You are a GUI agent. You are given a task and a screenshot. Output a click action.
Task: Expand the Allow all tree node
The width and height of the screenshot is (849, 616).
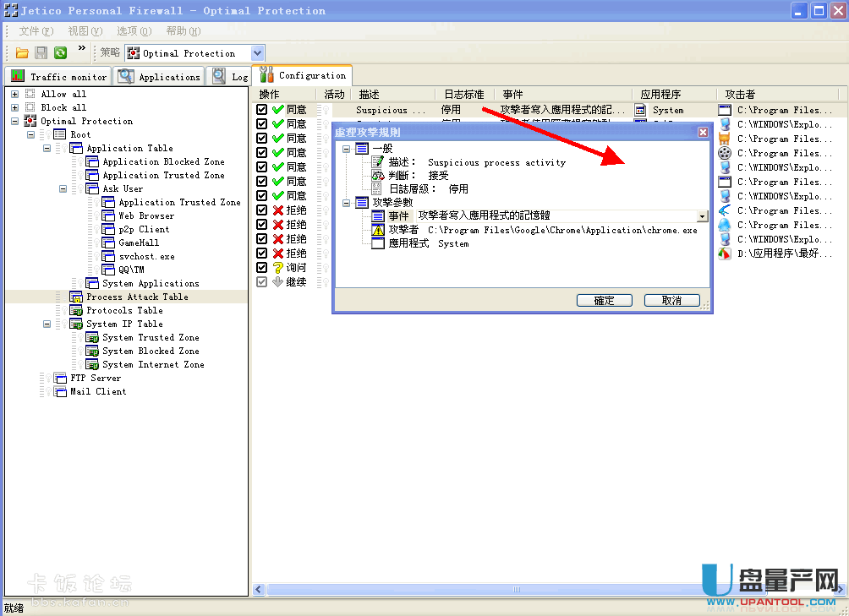[14, 94]
